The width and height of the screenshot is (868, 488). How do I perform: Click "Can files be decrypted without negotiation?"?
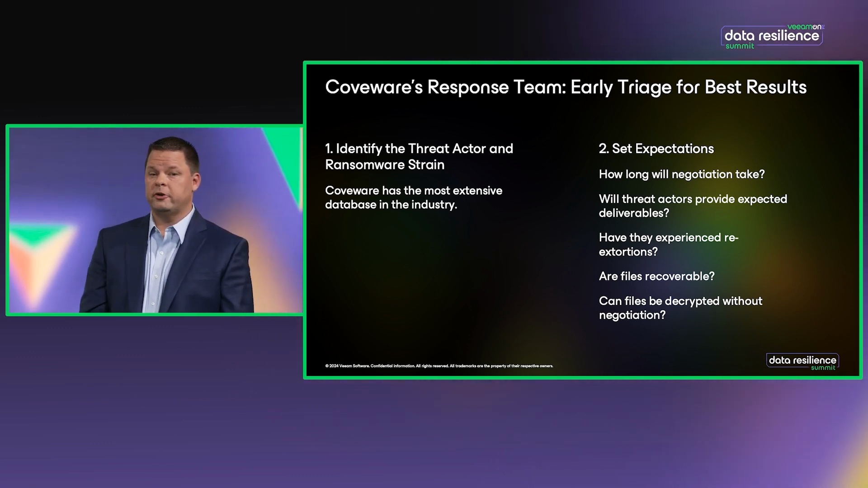pos(680,308)
